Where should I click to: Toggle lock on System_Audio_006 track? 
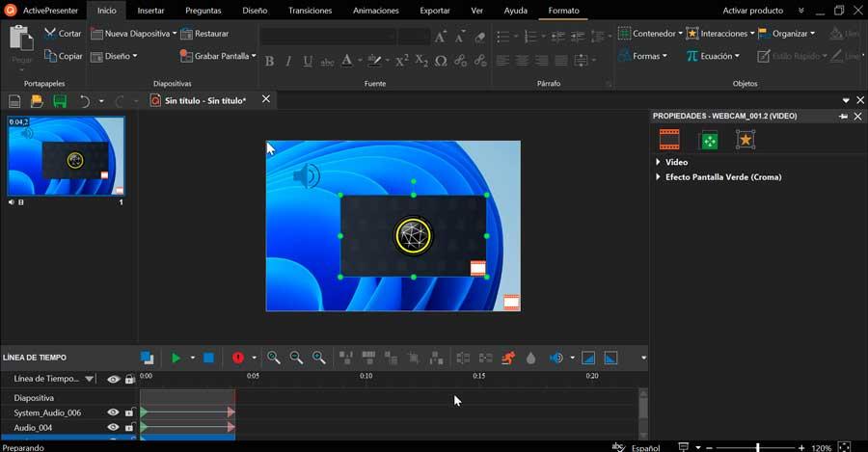pyautogui.click(x=129, y=412)
